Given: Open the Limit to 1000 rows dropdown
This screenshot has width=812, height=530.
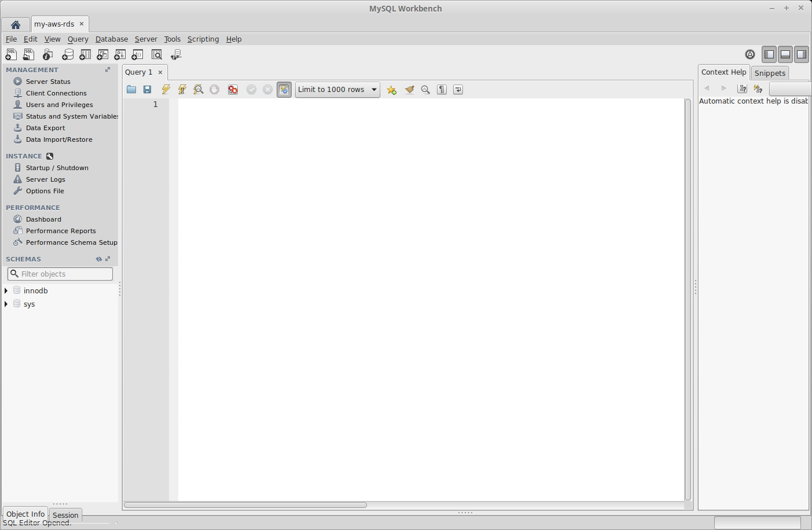Looking at the screenshot, I should pos(337,90).
